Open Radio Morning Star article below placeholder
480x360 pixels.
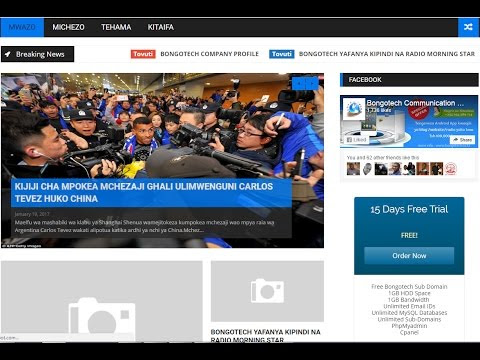(x=265, y=336)
